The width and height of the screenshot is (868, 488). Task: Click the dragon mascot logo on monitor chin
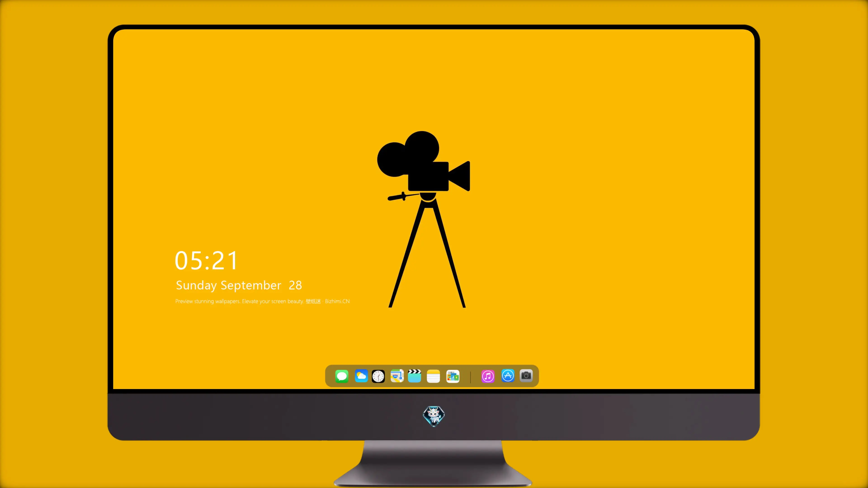(x=434, y=416)
